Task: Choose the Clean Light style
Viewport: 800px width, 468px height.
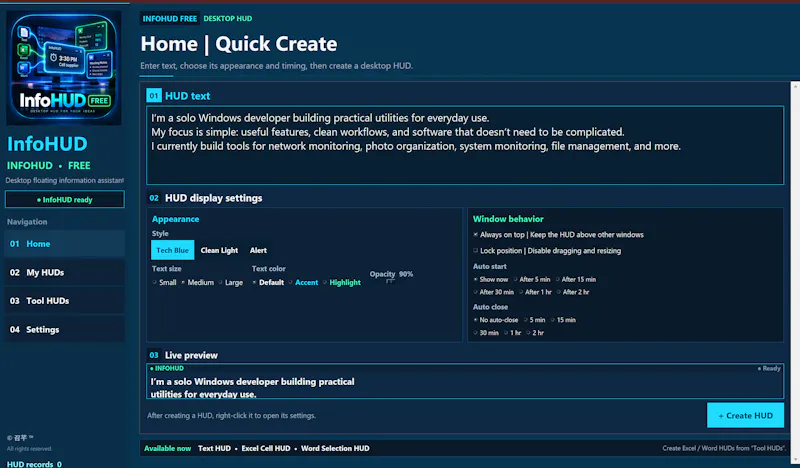Action: pos(219,250)
